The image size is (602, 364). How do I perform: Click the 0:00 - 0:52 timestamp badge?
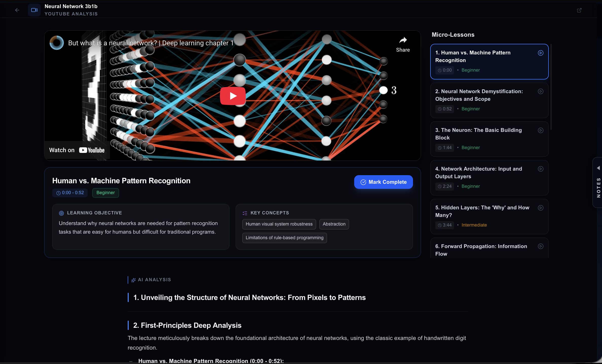pyautogui.click(x=70, y=193)
